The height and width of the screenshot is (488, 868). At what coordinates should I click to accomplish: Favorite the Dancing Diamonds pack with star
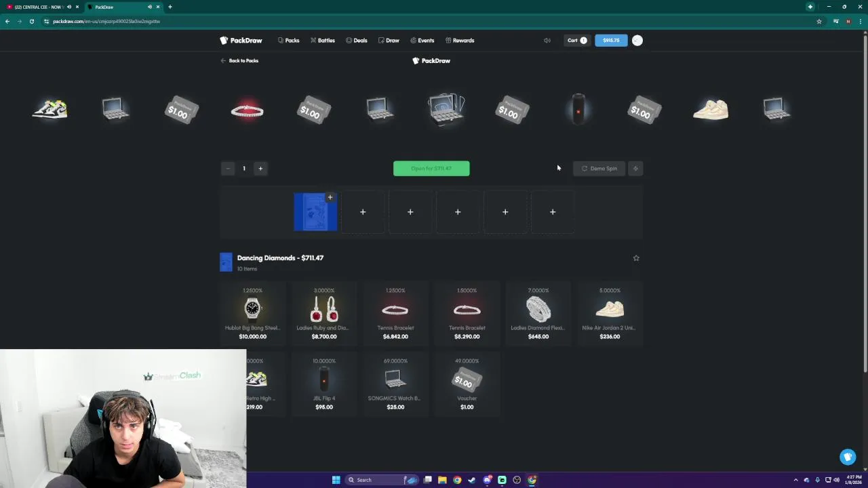(636, 258)
